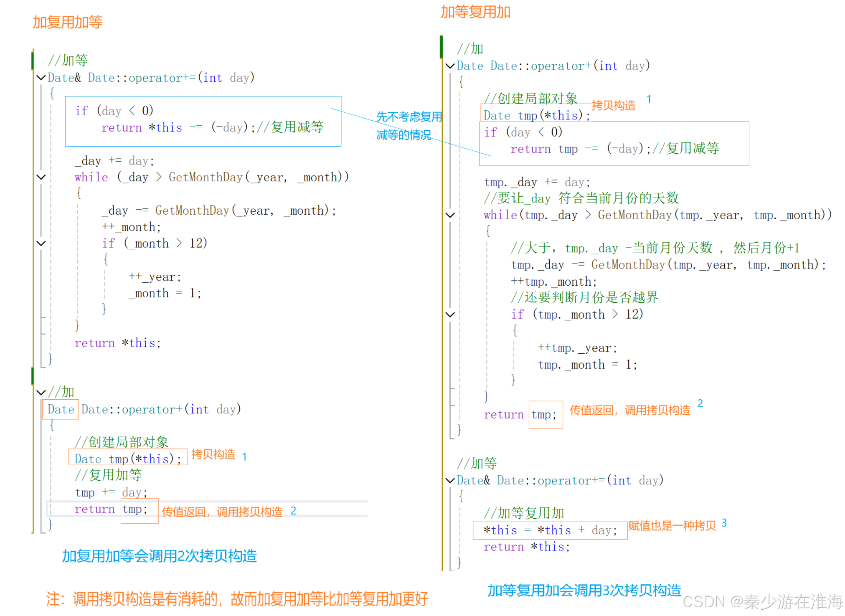Collapse the left if (_month > 12) block
Image resolution: width=845 pixels, height=616 pixels.
click(41, 243)
